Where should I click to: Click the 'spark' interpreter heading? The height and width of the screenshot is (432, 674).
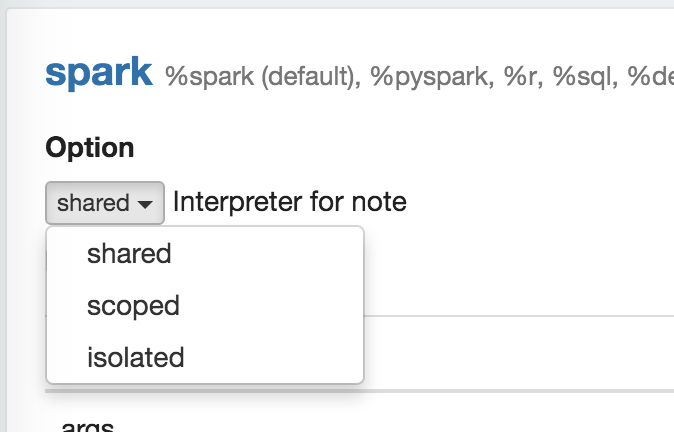99,73
